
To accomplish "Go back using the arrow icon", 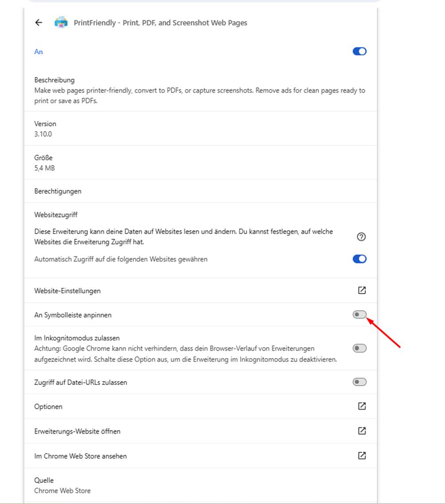I will [x=39, y=23].
